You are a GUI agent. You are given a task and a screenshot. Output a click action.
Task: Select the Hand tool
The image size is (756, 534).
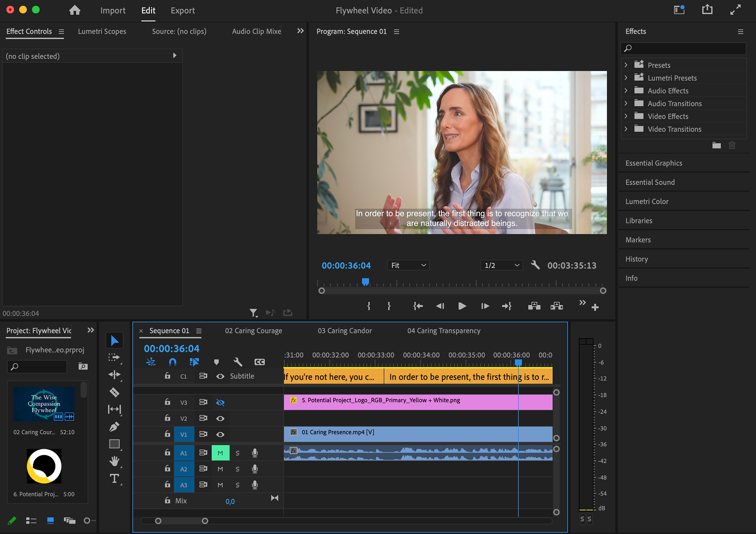point(114,461)
